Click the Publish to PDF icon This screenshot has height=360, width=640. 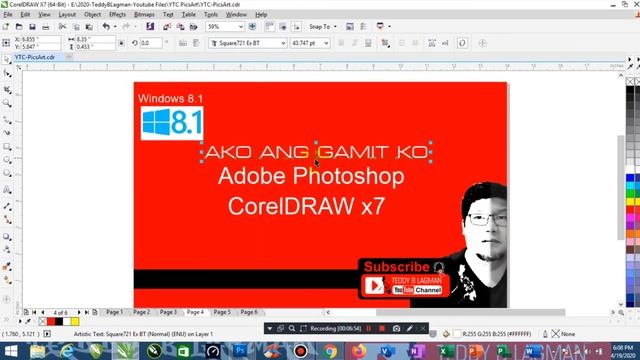(193, 27)
